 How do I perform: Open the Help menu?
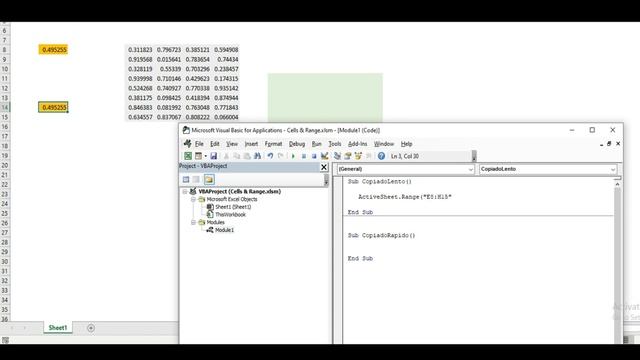tap(406, 144)
